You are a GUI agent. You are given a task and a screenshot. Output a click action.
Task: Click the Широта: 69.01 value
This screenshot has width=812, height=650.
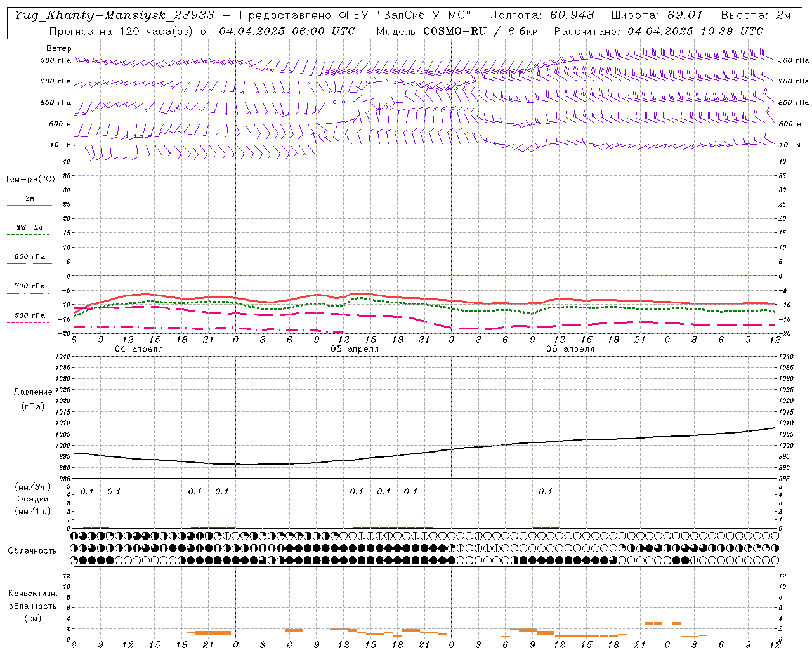[x=657, y=15]
